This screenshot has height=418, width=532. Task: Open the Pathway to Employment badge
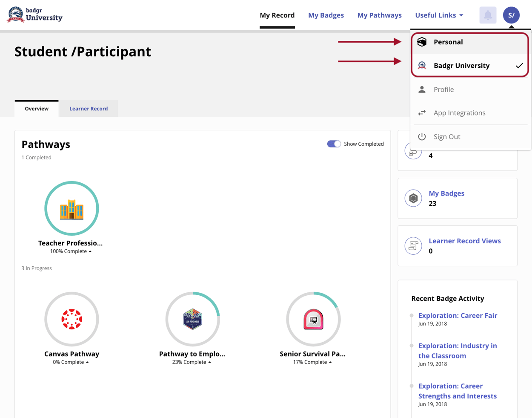(x=192, y=319)
